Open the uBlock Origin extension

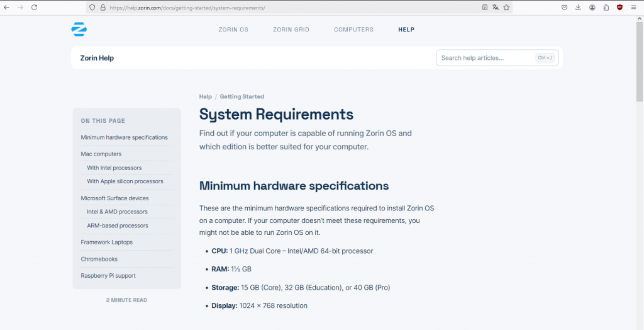619,8
